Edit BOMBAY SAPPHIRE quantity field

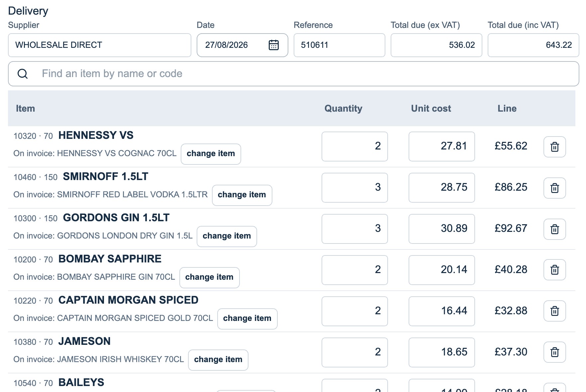coord(355,270)
